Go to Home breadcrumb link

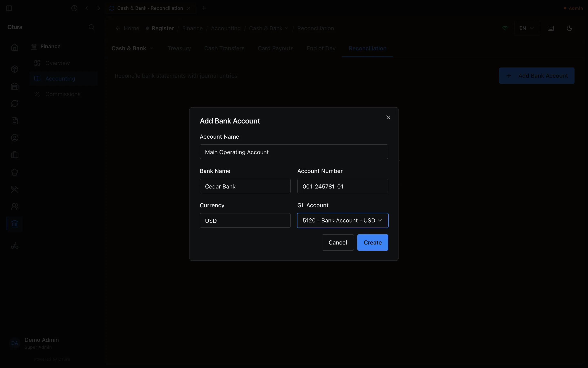[x=128, y=28]
